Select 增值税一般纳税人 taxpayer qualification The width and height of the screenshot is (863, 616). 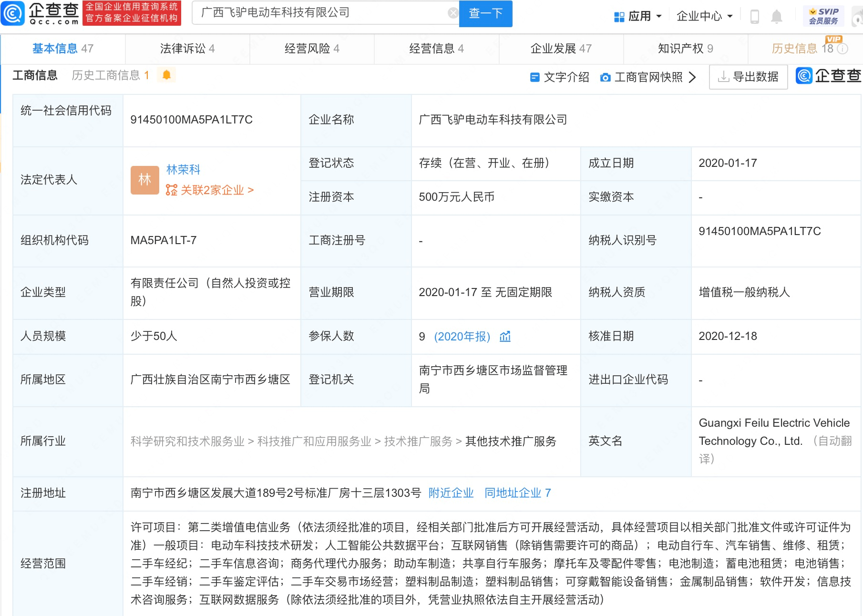[x=744, y=292]
